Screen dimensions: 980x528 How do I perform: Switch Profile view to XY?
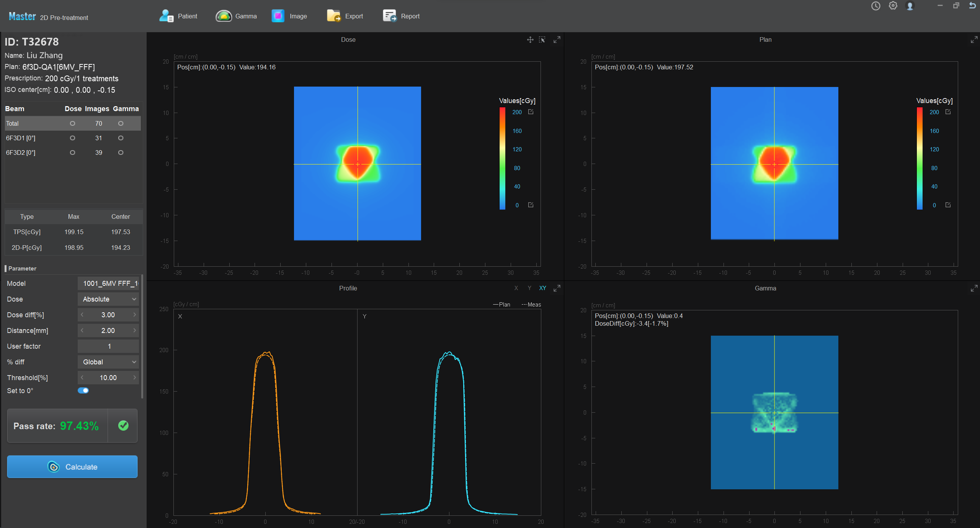click(542, 288)
